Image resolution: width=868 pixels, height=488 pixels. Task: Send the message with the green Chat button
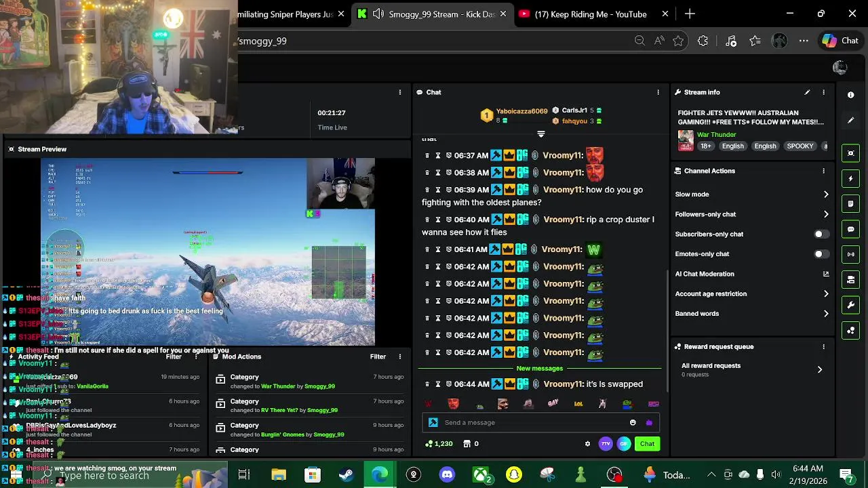pos(647,444)
